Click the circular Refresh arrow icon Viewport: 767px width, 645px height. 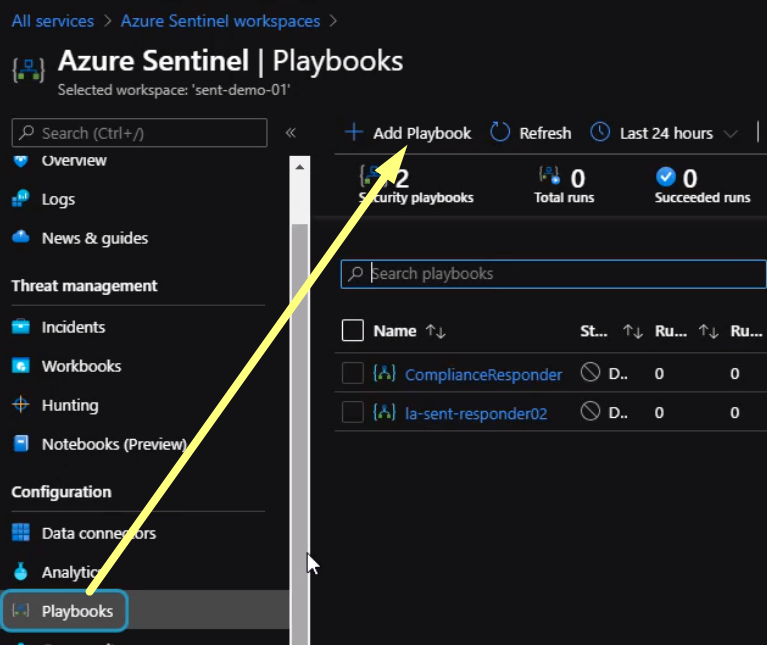tap(500, 132)
